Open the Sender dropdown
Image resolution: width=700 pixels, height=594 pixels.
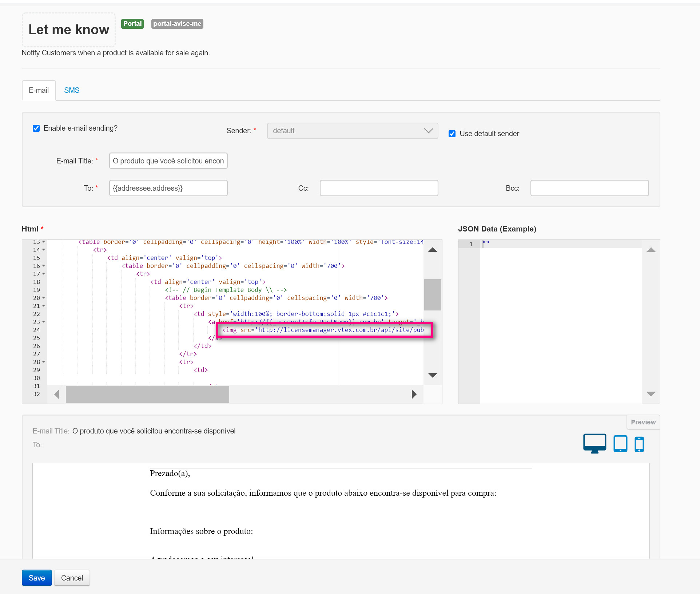point(352,131)
